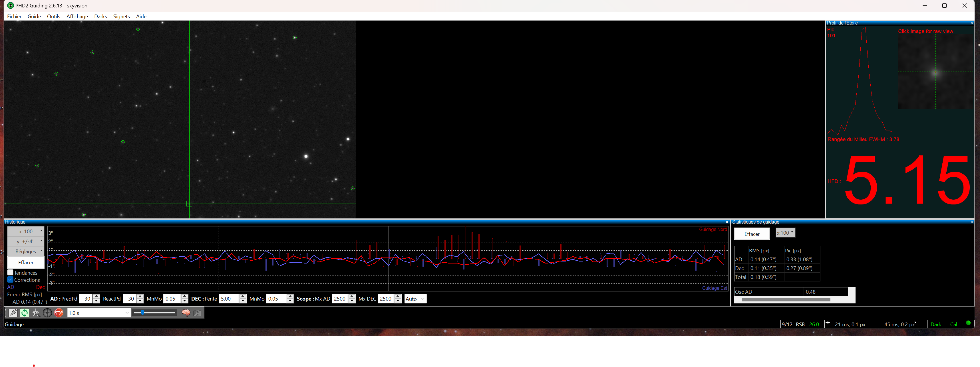Open the Auto DEC guide mode dropdown

click(x=415, y=299)
